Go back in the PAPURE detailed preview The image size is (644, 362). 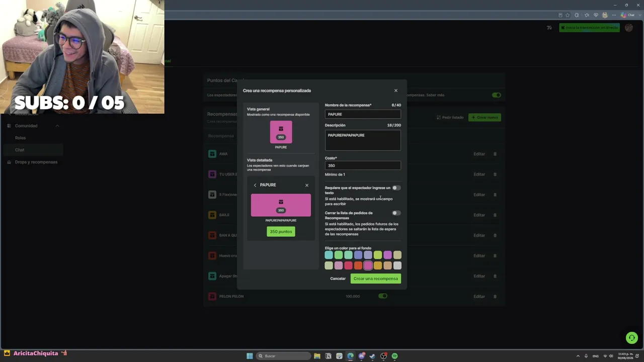tap(255, 185)
